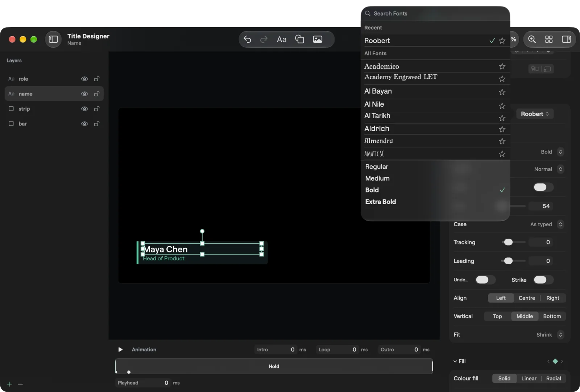The width and height of the screenshot is (580, 392).
Task: Click the Search Fonts field
Action: point(435,13)
